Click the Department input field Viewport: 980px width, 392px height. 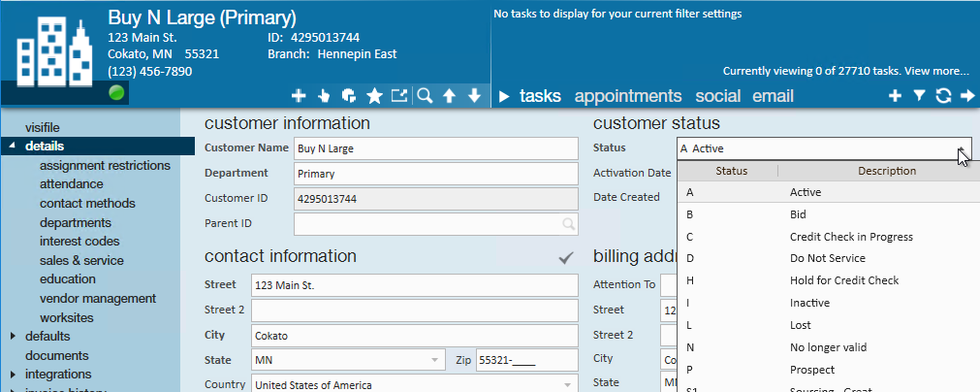tap(435, 174)
